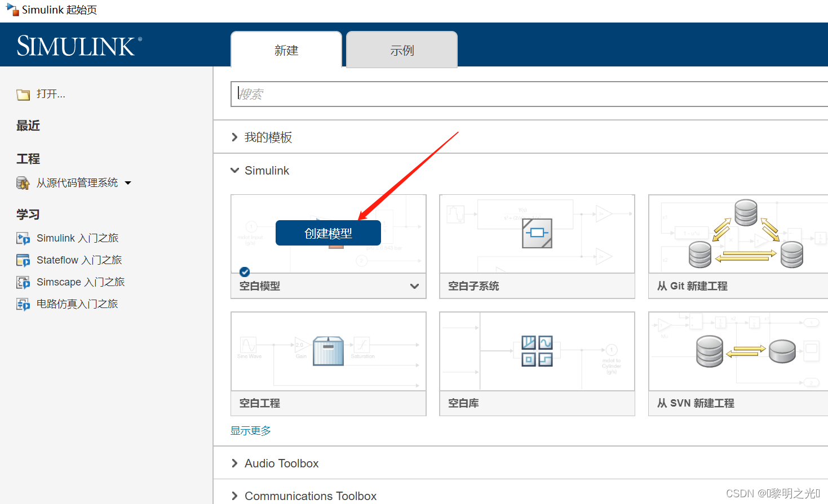Click the 工程 heading in sidebar
The image size is (828, 504).
coord(28,159)
